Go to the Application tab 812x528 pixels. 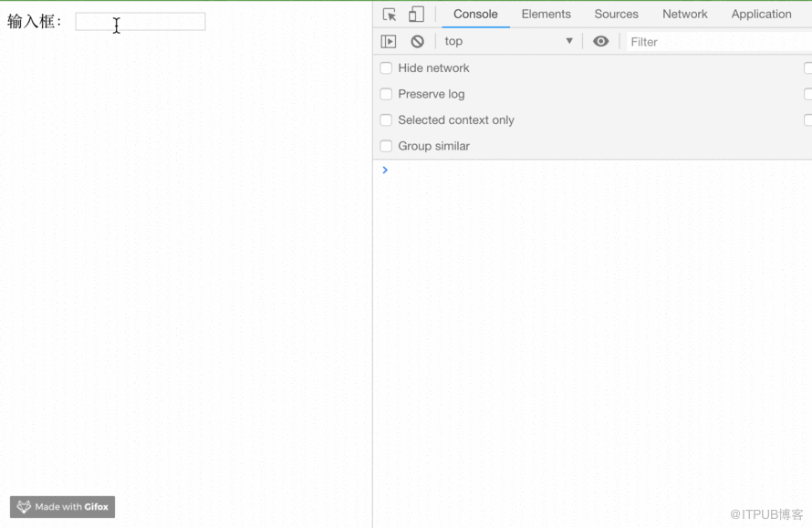pyautogui.click(x=761, y=15)
